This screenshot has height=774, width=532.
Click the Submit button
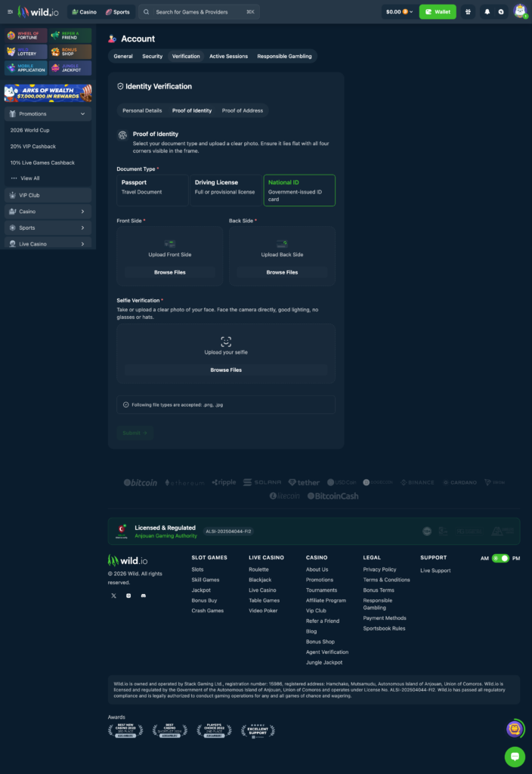(x=135, y=433)
